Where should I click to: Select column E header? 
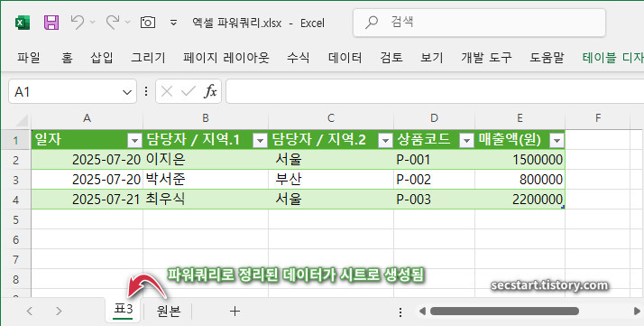520,118
